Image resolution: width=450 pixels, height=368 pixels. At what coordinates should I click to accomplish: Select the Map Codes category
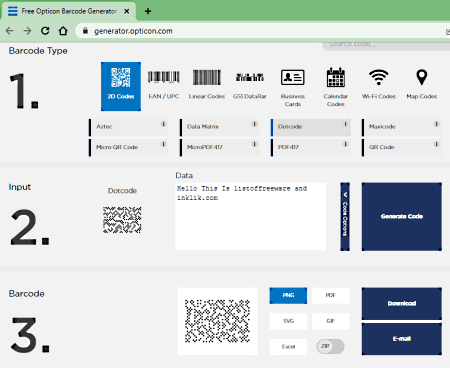tap(422, 84)
